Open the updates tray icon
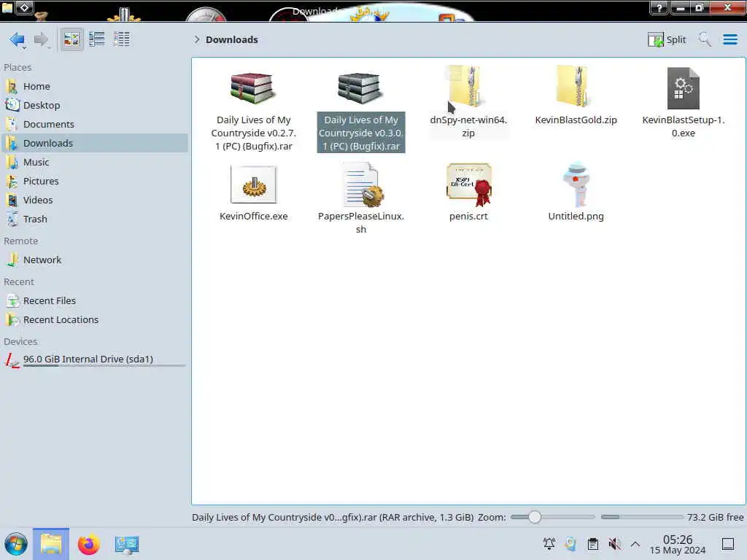The width and height of the screenshot is (747, 560). [570, 544]
